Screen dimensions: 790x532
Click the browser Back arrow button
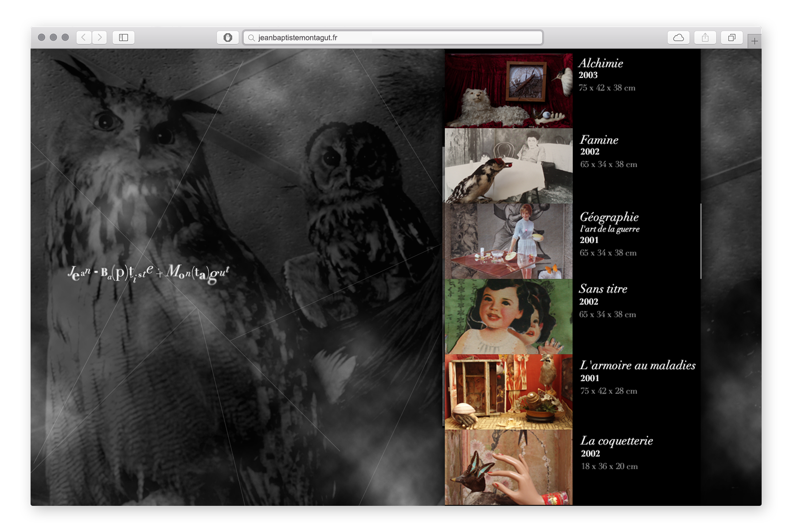tap(84, 38)
